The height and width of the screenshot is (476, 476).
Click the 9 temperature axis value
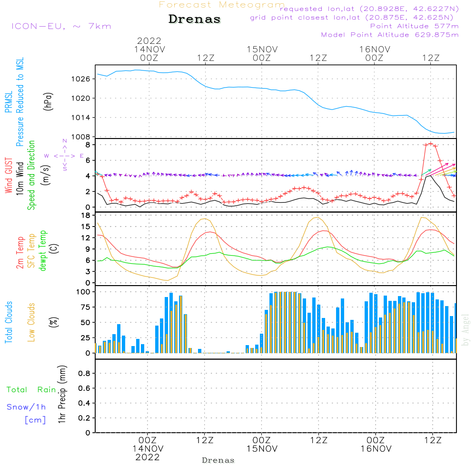point(88,249)
